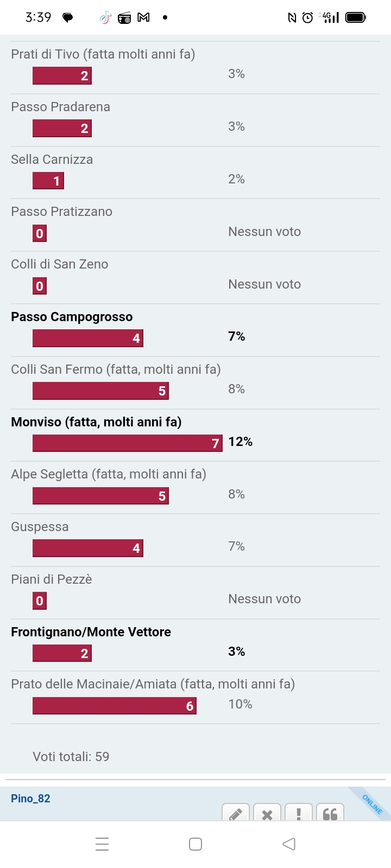
Task: Tap the Colli San Fermo result bar
Action: pos(100,391)
